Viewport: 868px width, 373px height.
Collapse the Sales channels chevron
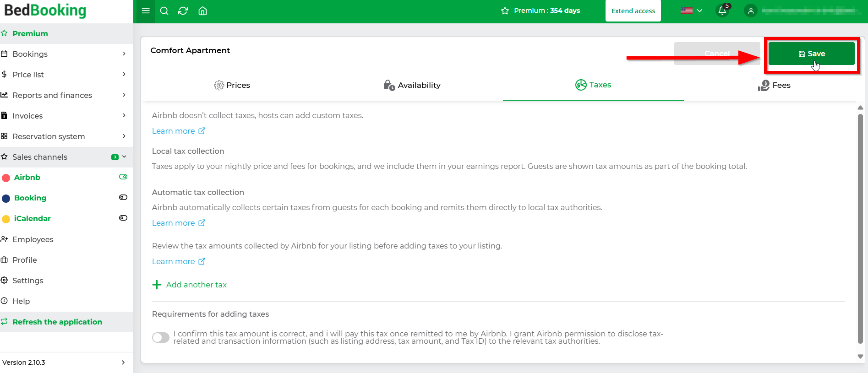click(x=124, y=157)
